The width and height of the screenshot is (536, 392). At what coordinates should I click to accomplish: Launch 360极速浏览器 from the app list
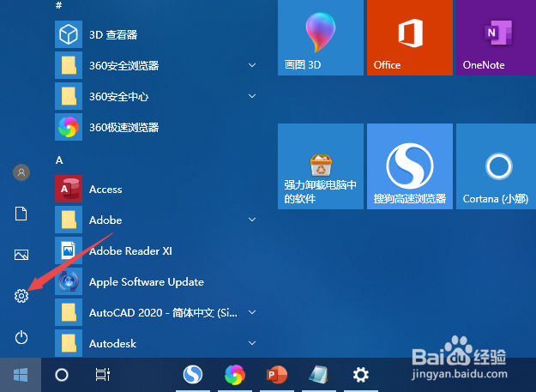(x=69, y=127)
